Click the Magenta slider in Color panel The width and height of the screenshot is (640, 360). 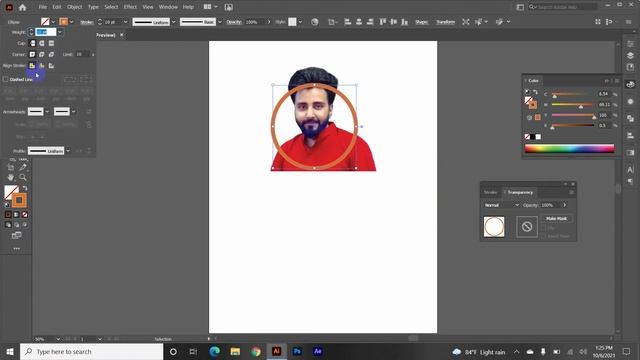[x=573, y=105]
